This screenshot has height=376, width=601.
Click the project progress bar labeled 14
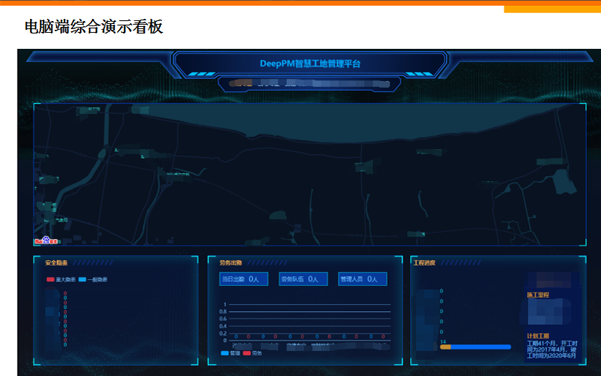pyautogui.click(x=475, y=347)
